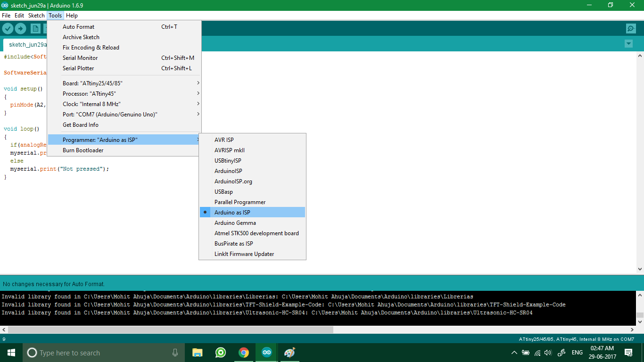Open the Paint taskbar icon

(289, 353)
